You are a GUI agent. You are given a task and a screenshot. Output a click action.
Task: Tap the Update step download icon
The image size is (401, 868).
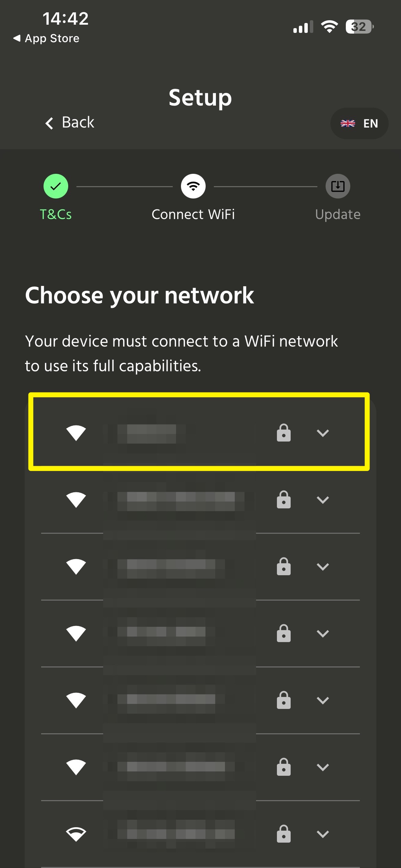click(x=338, y=186)
